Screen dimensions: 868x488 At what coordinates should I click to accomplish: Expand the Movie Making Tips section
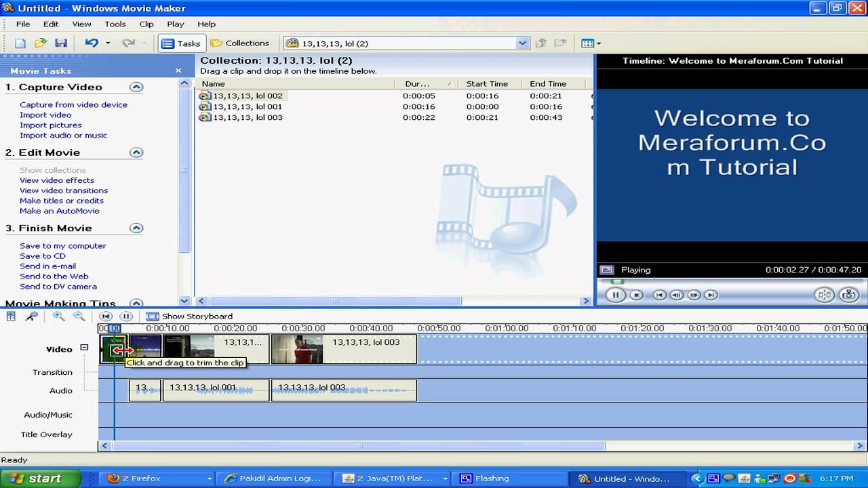click(x=136, y=304)
